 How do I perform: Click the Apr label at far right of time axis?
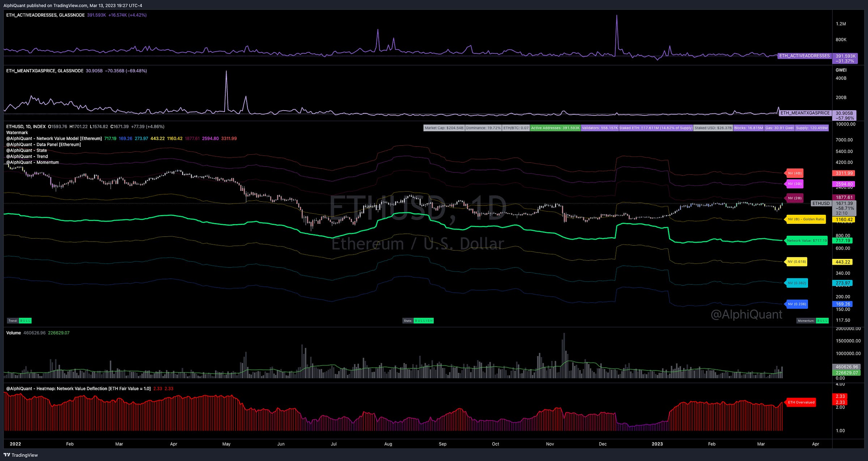click(x=816, y=444)
